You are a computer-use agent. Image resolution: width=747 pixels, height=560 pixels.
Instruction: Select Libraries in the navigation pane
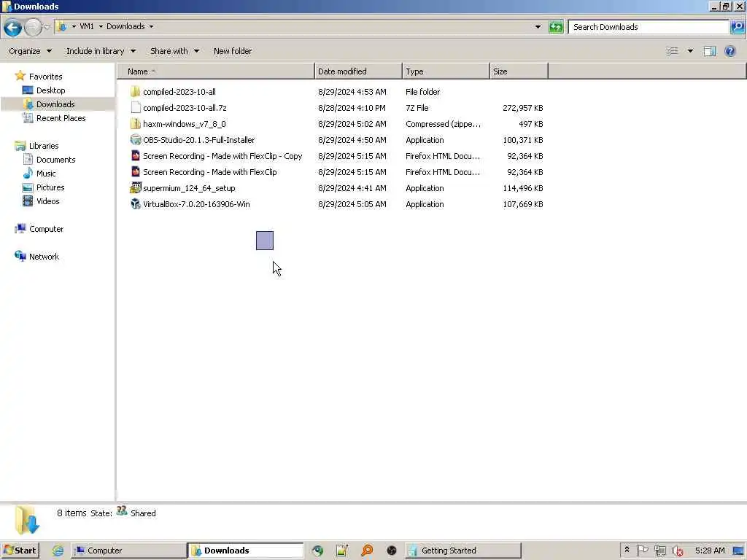tap(43, 146)
